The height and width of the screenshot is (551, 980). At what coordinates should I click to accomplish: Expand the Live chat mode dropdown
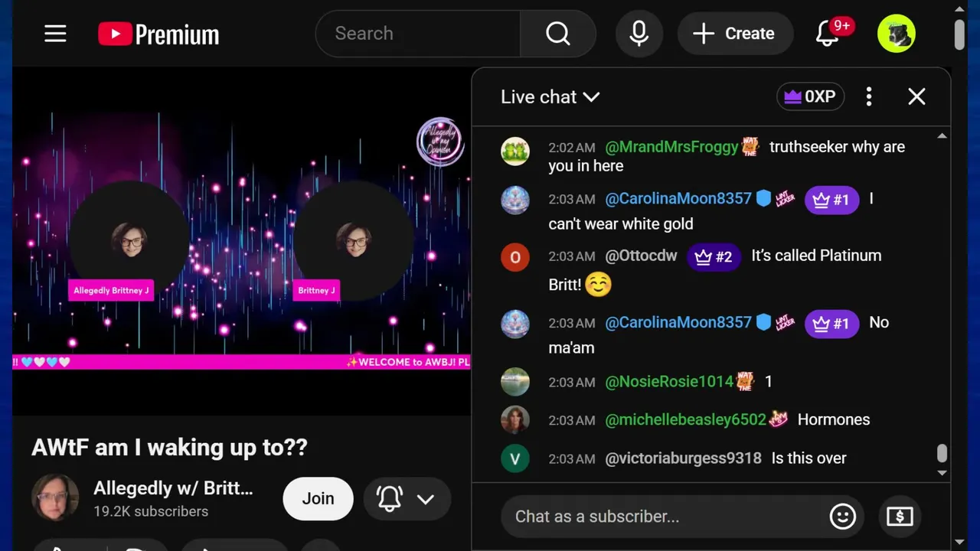tap(550, 96)
